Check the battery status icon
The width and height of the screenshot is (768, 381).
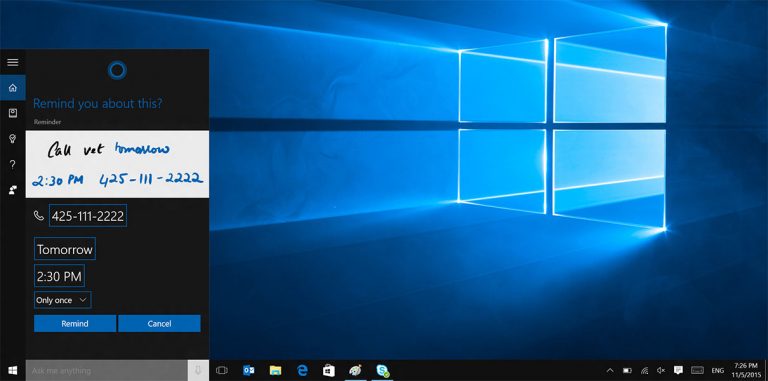[627, 370]
